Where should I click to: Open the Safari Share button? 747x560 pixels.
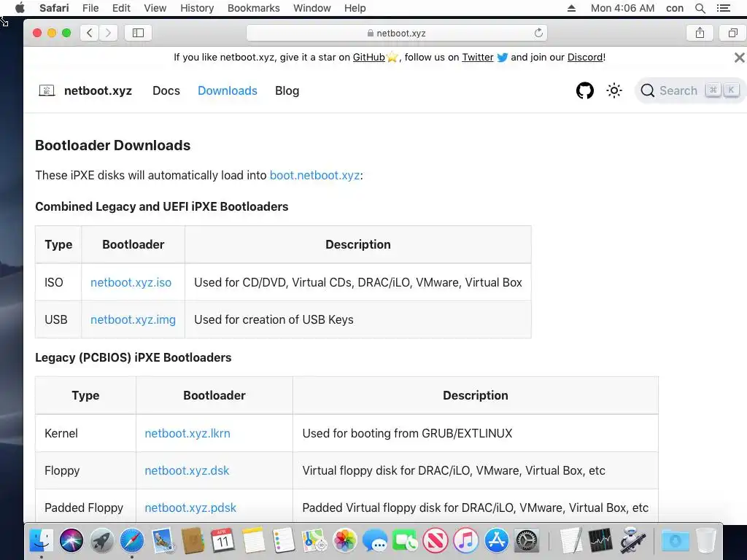coord(700,33)
